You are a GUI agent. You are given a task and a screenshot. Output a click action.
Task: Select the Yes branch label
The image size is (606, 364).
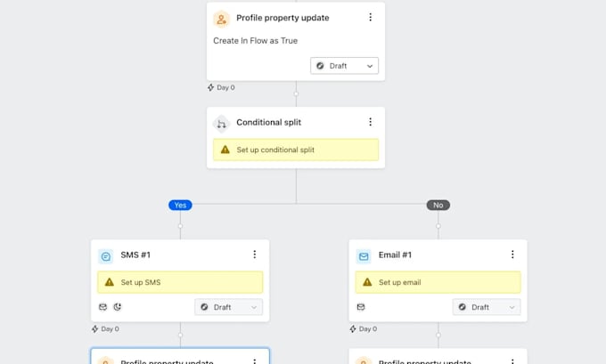(180, 205)
